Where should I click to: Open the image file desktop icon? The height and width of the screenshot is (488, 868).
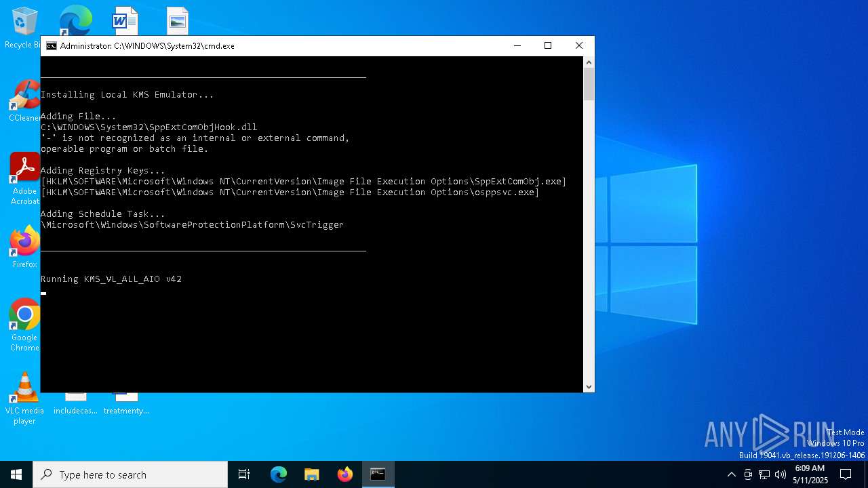pos(178,20)
